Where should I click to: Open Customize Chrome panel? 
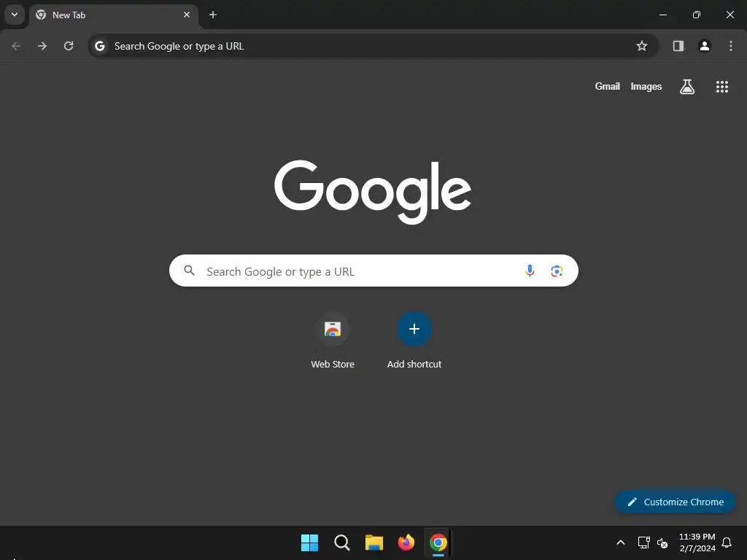coord(675,502)
